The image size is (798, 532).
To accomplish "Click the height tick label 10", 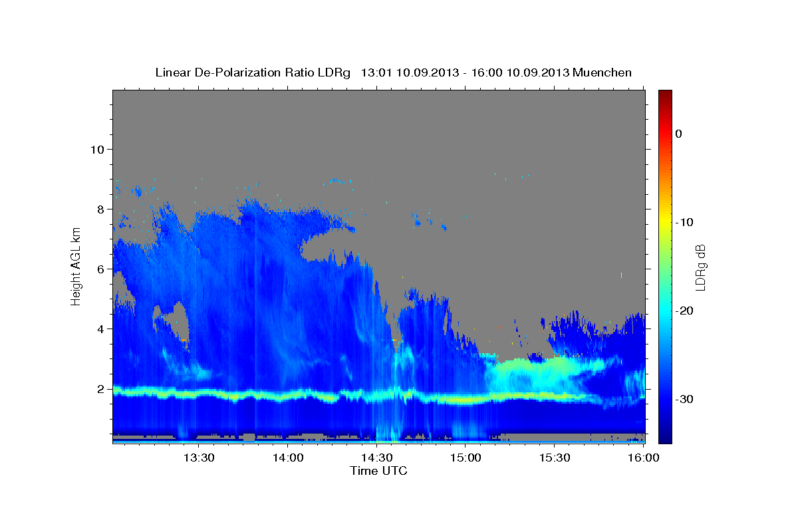I will (97, 149).
